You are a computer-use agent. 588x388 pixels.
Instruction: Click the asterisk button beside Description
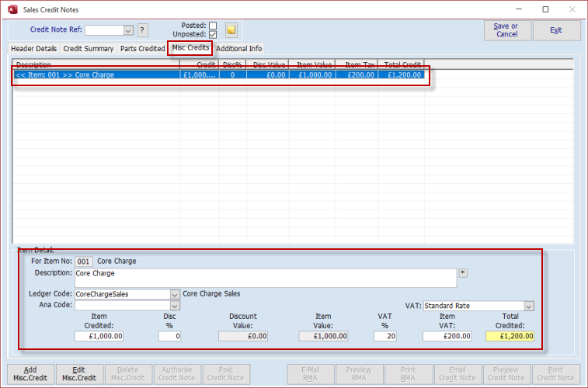click(463, 273)
